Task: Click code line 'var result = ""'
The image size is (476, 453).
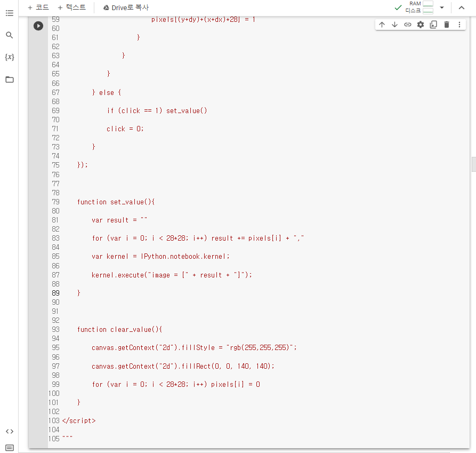Action: (x=119, y=220)
